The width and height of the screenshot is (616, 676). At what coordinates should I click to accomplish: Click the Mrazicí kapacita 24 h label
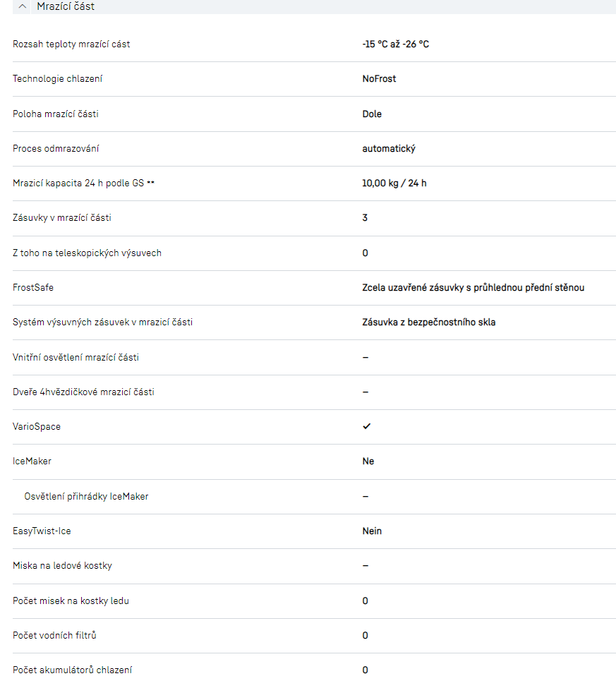click(x=83, y=183)
